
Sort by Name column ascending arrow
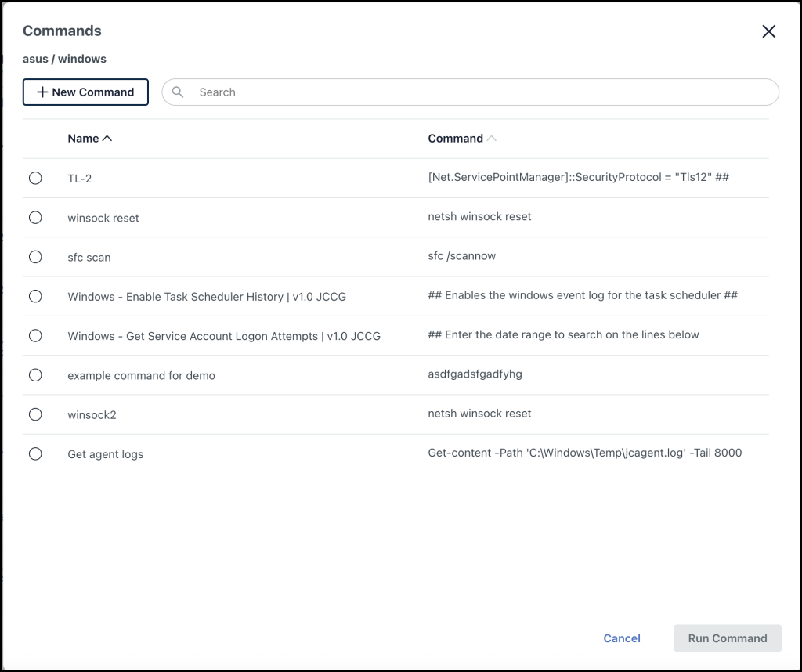107,139
